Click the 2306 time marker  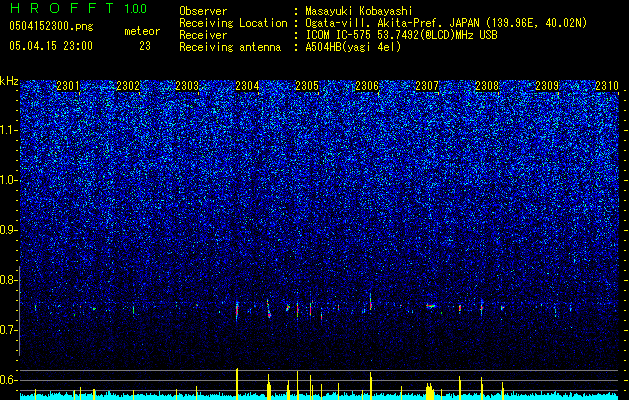pyautogui.click(x=367, y=85)
